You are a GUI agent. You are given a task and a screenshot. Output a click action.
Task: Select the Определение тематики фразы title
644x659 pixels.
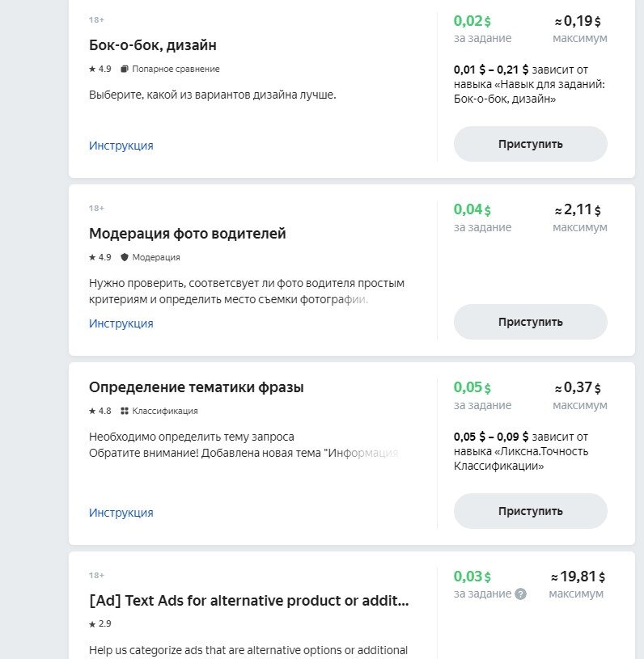click(197, 387)
